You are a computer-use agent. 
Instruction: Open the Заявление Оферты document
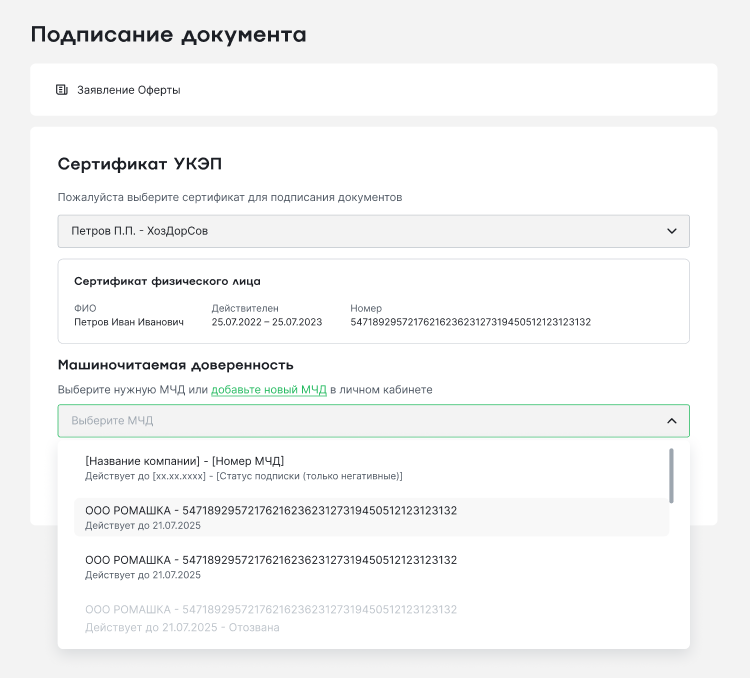pos(128,90)
